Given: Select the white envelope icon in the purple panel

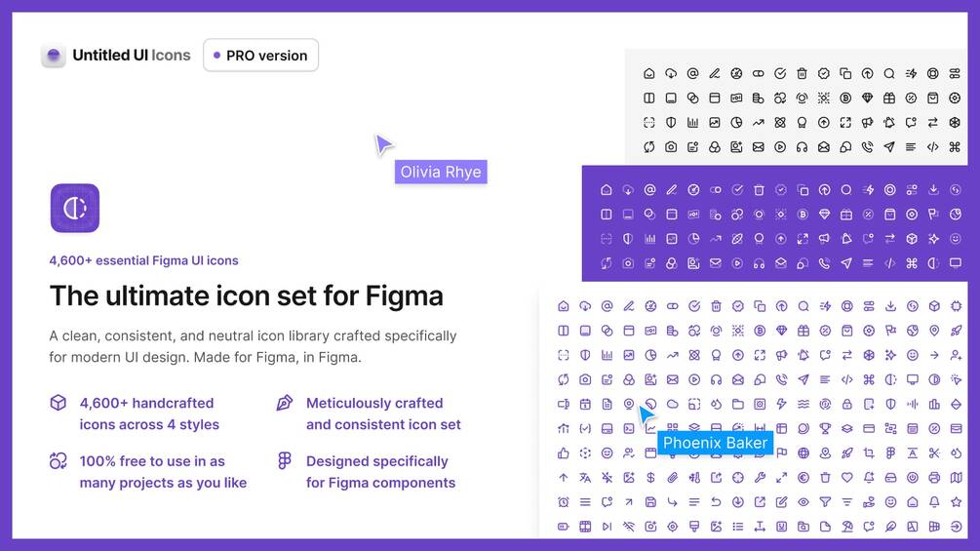Looking at the screenshot, I should (x=716, y=263).
